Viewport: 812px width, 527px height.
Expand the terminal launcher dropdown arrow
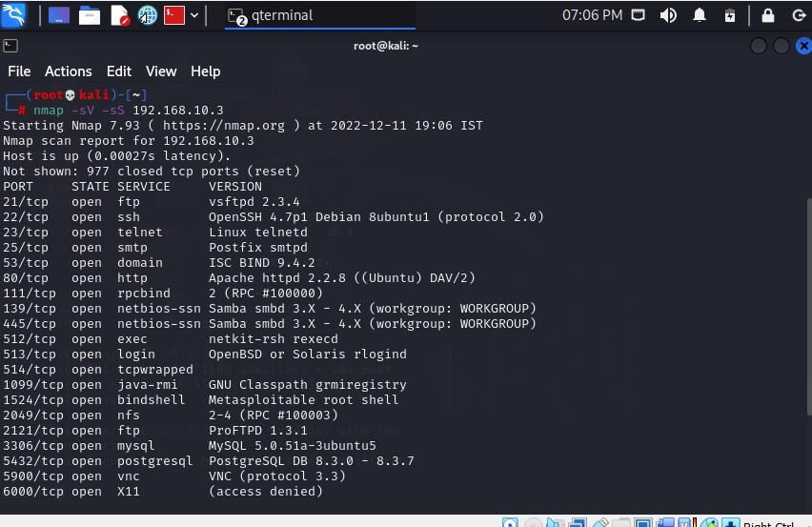click(194, 15)
